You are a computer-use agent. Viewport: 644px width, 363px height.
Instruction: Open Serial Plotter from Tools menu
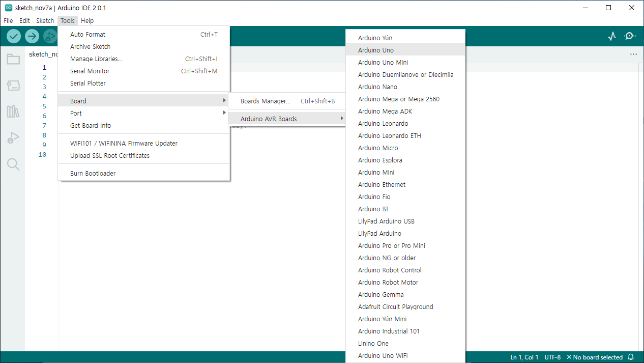click(144, 83)
